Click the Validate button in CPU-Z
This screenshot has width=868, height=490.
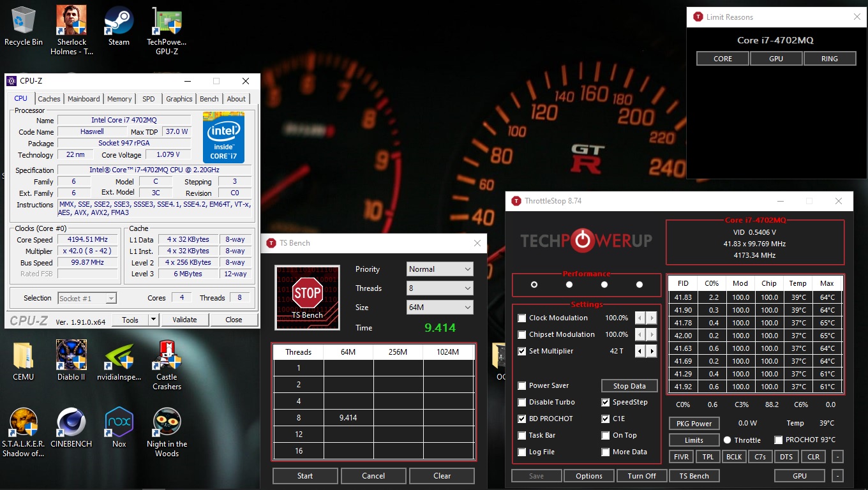[184, 320]
